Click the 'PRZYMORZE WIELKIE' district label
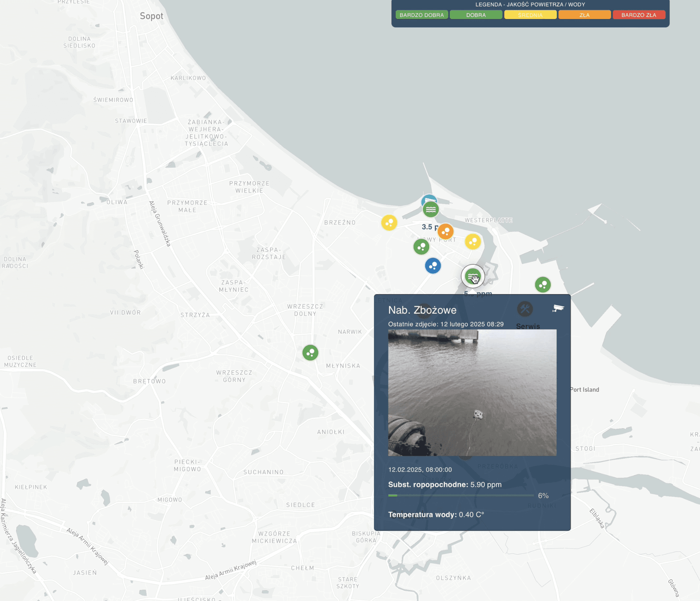The height and width of the screenshot is (601, 700). 249,187
